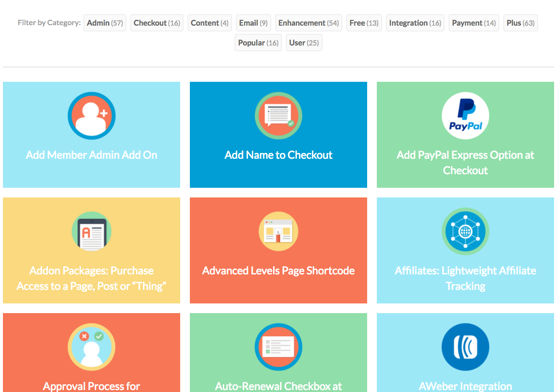Filter add-ons by Content category

click(210, 23)
